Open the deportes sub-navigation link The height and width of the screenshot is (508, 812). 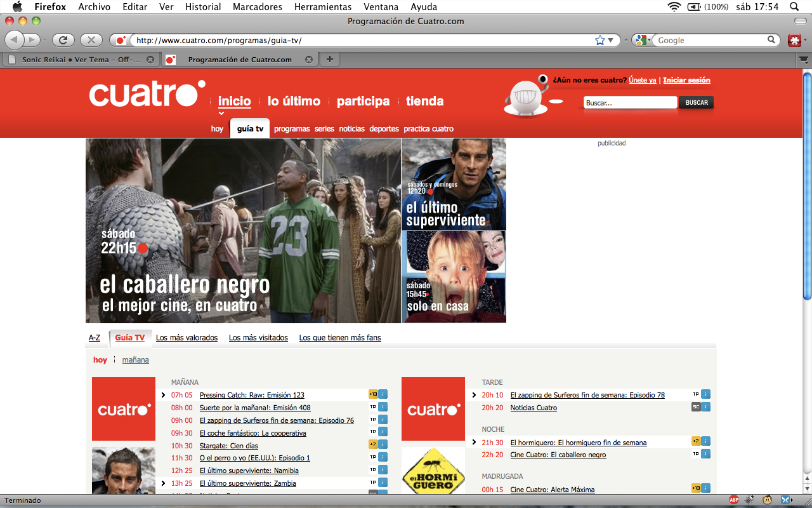pos(384,129)
